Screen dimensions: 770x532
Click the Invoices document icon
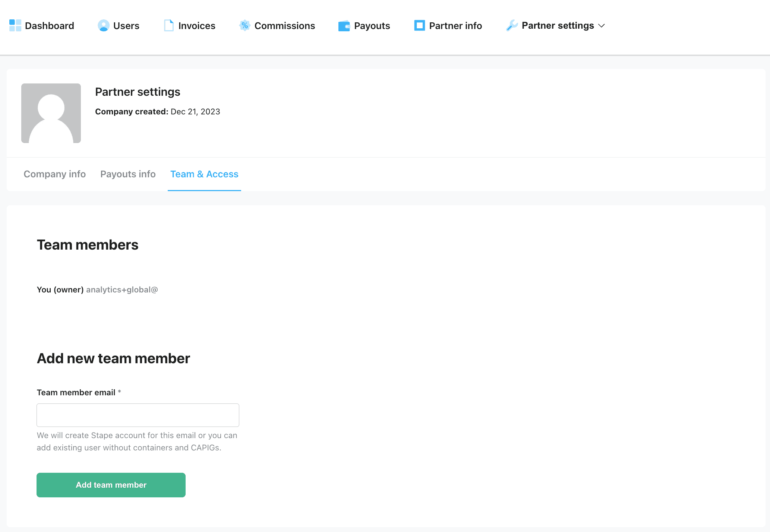pyautogui.click(x=169, y=26)
